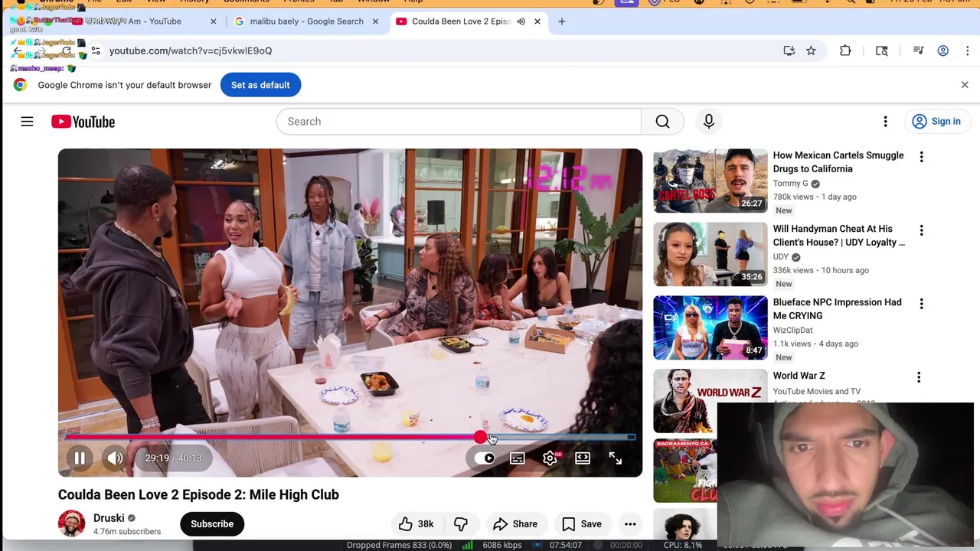Screen dimensions: 980x551
Task: Click channel name WizClipDat
Action: [x=792, y=331]
